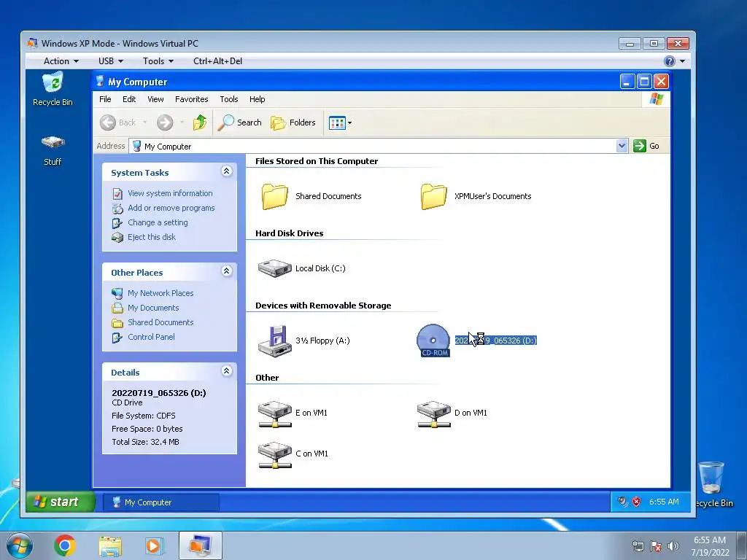Select the C on VM1 network drive

point(274,454)
